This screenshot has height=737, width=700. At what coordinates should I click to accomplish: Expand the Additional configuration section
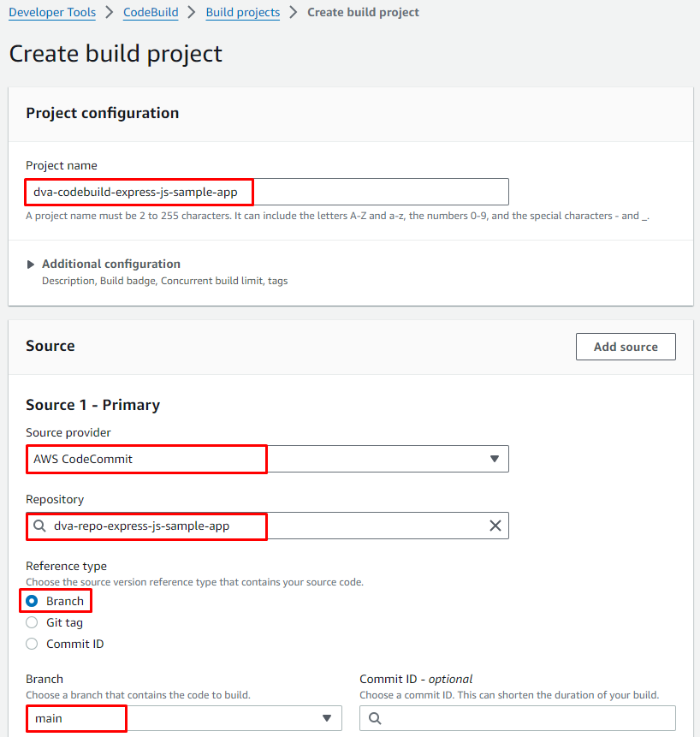110,264
